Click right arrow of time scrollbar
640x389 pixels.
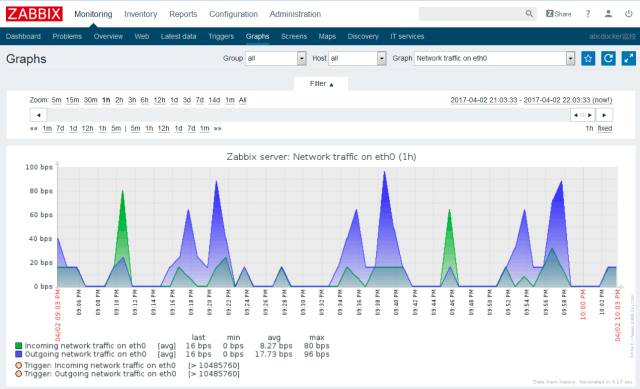pos(604,115)
